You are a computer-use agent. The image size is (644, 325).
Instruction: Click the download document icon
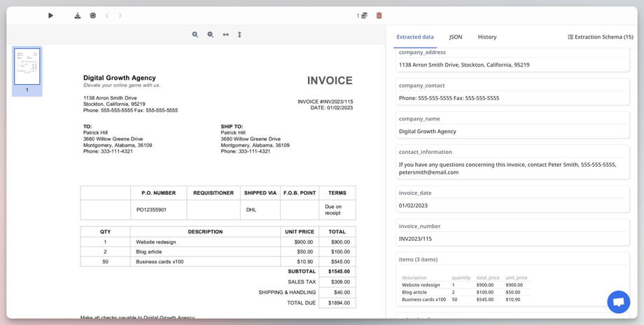(x=78, y=15)
